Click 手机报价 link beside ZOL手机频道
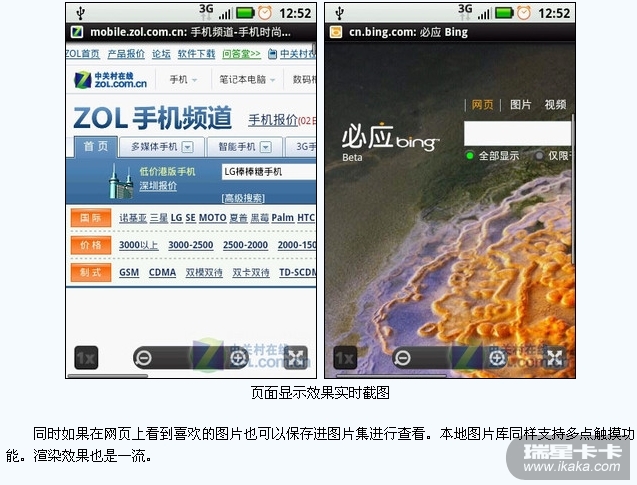The height and width of the screenshot is (485, 637). point(273,120)
